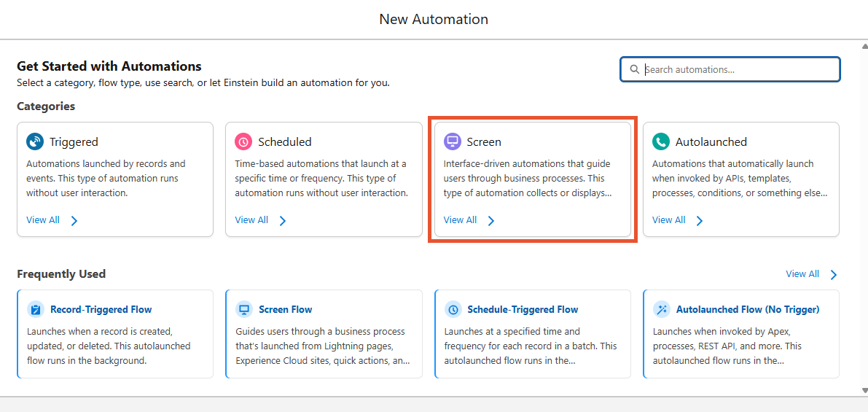Focus the Search automations input field

coord(730,70)
